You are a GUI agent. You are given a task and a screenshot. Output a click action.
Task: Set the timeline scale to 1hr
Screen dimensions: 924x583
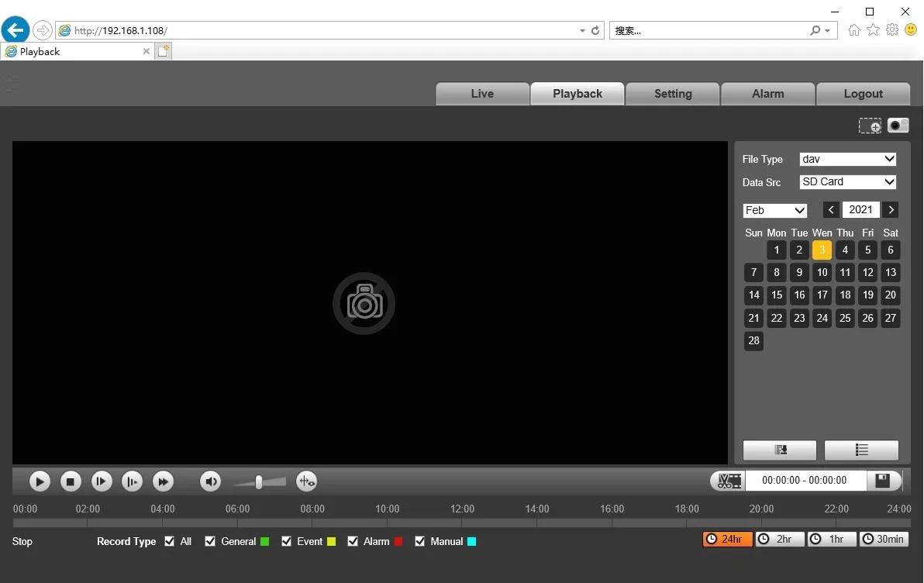coord(832,540)
